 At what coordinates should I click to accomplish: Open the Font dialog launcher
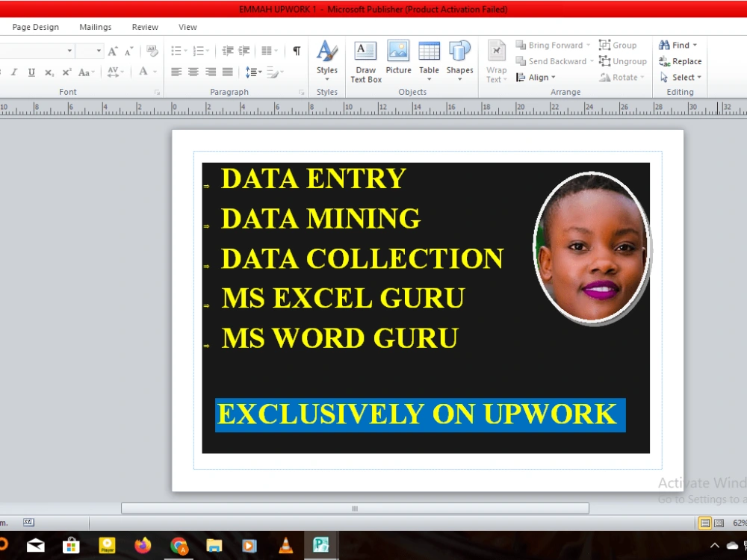pyautogui.click(x=157, y=93)
